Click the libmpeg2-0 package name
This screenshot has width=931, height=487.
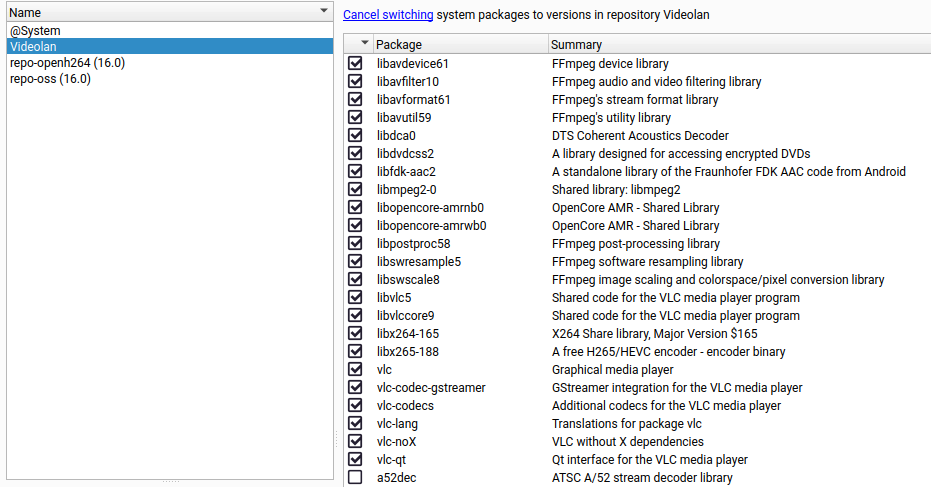[406, 190]
